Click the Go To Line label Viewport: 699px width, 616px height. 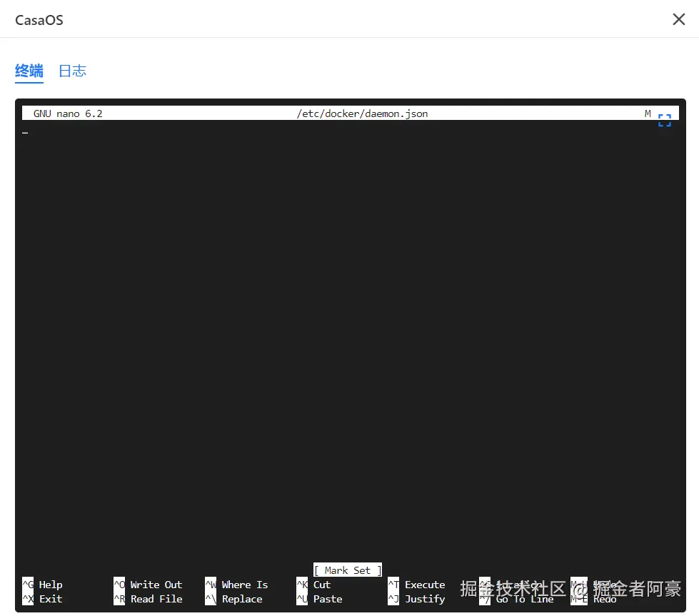coord(525,599)
